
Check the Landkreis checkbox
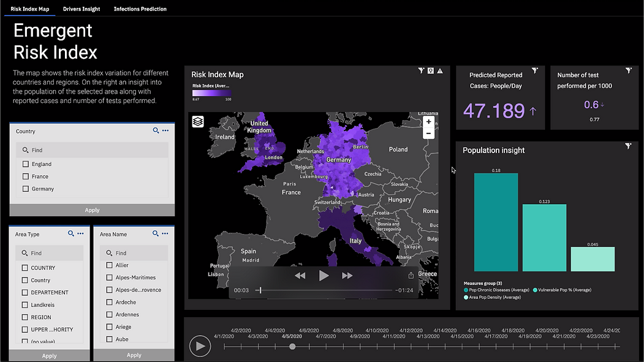(x=25, y=305)
